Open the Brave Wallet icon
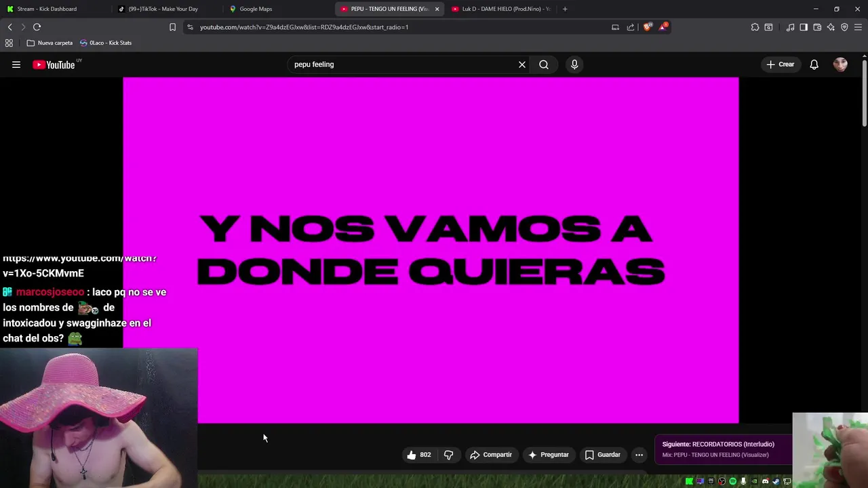Viewport: 868px width, 488px height. pyautogui.click(x=817, y=27)
